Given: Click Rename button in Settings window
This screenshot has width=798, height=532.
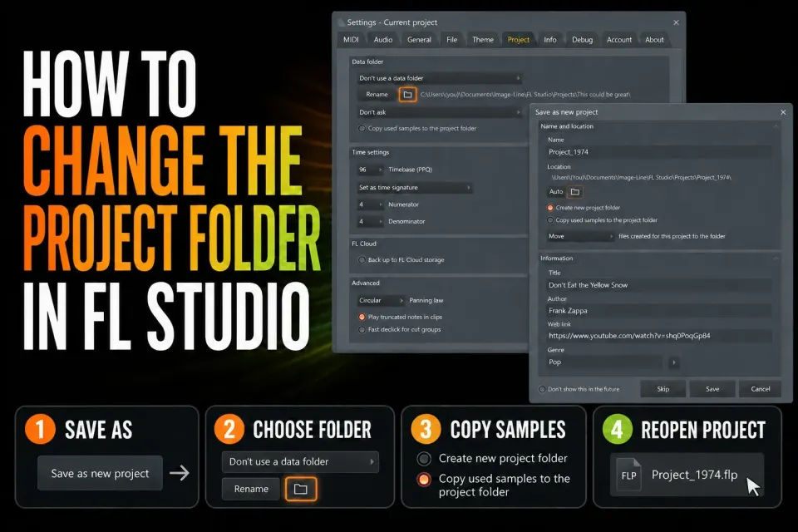Looking at the screenshot, I should tap(377, 94).
